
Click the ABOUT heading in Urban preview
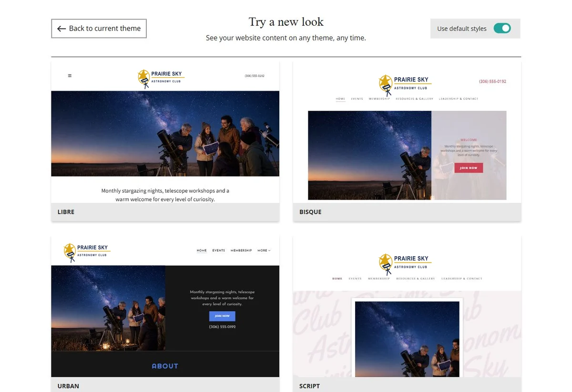pyautogui.click(x=165, y=366)
